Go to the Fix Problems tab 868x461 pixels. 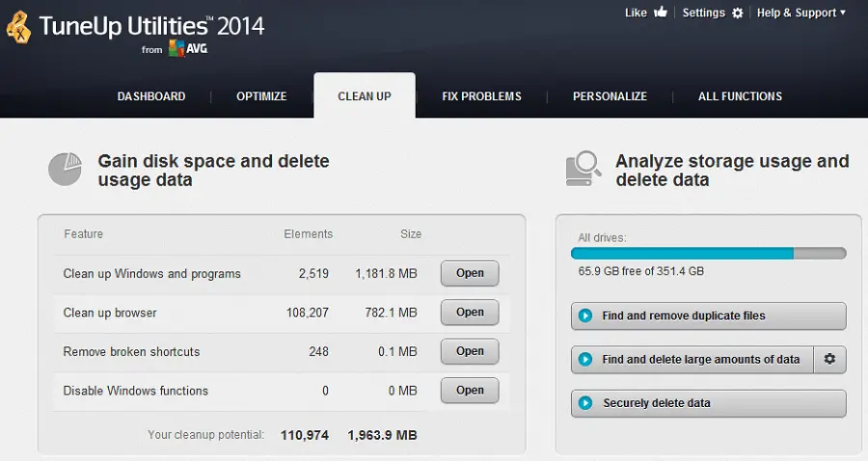click(481, 96)
